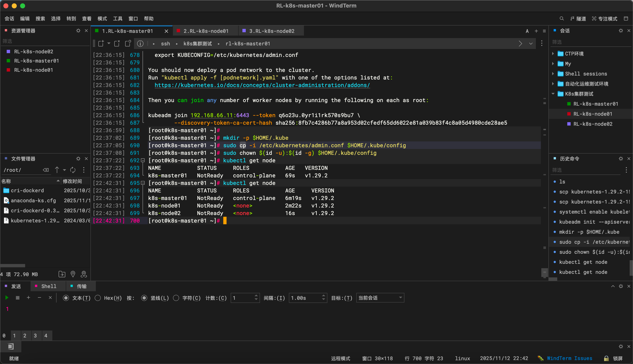
Task: Switch to the 2.RL-k8s-node01 tab
Action: (206, 31)
